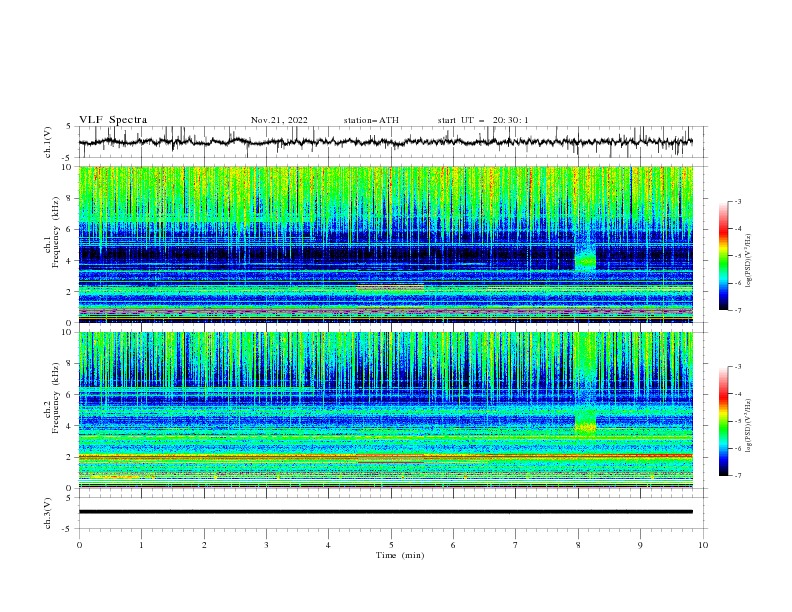Click the red 2 kHz line in ch.2 spectrogram
This screenshot has height=612, width=792.
pos(385,456)
